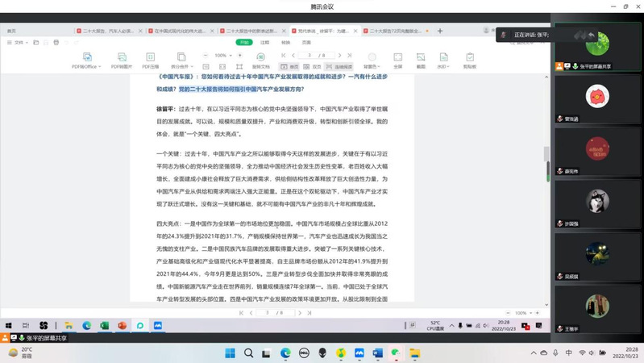Expand the 拆分合并 dropdown
The width and height of the screenshot is (644, 363).
(184, 67)
